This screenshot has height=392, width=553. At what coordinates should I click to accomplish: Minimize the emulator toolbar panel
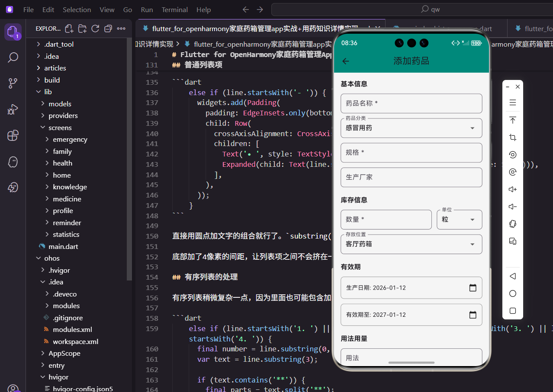[508, 87]
